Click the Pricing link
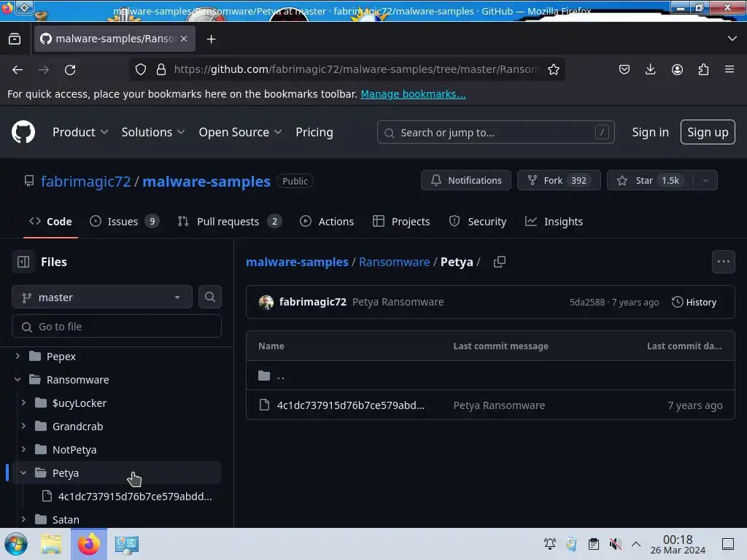The width and height of the screenshot is (747, 560). click(314, 132)
